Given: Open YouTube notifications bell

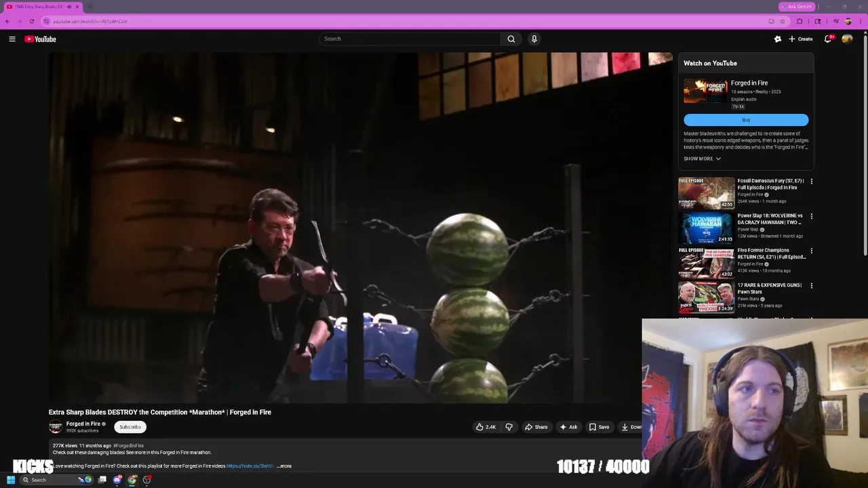Looking at the screenshot, I should (828, 39).
